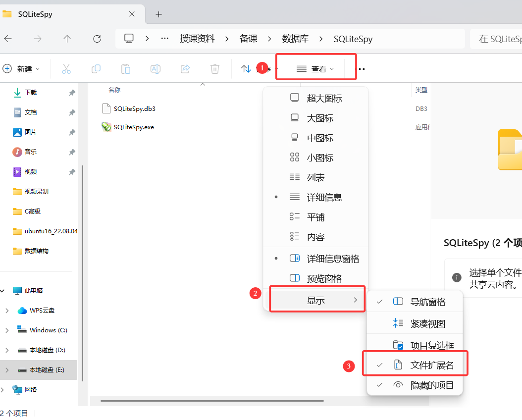Select 小图标 view
The width and height of the screenshot is (522, 420).
[x=315, y=158]
